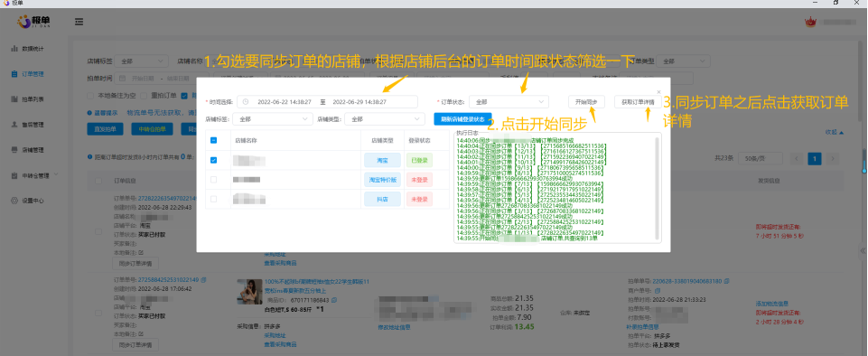Click the next page arrow in pagination
The width and height of the screenshot is (868, 356).
832,159
